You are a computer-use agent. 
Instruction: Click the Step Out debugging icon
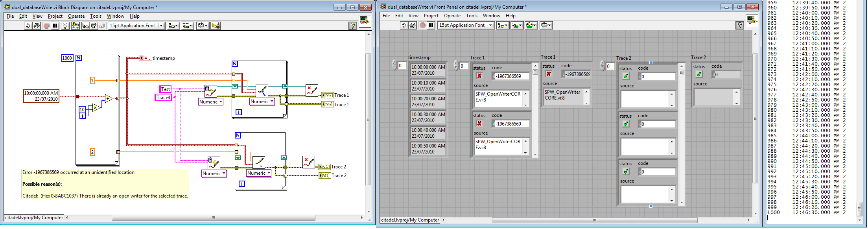click(x=102, y=26)
